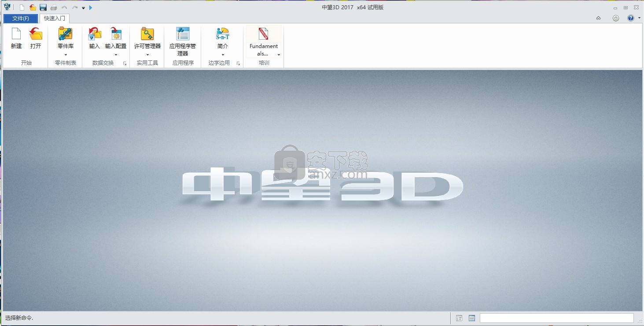
Task: Click the Save floppy disk icon
Action: pyautogui.click(x=43, y=7)
